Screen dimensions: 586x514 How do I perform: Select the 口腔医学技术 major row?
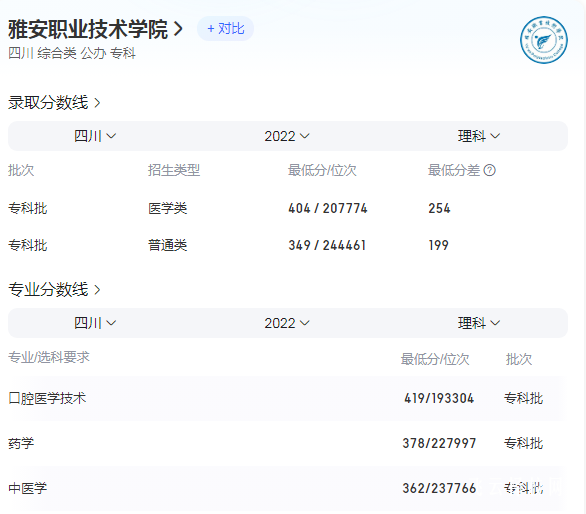point(287,398)
